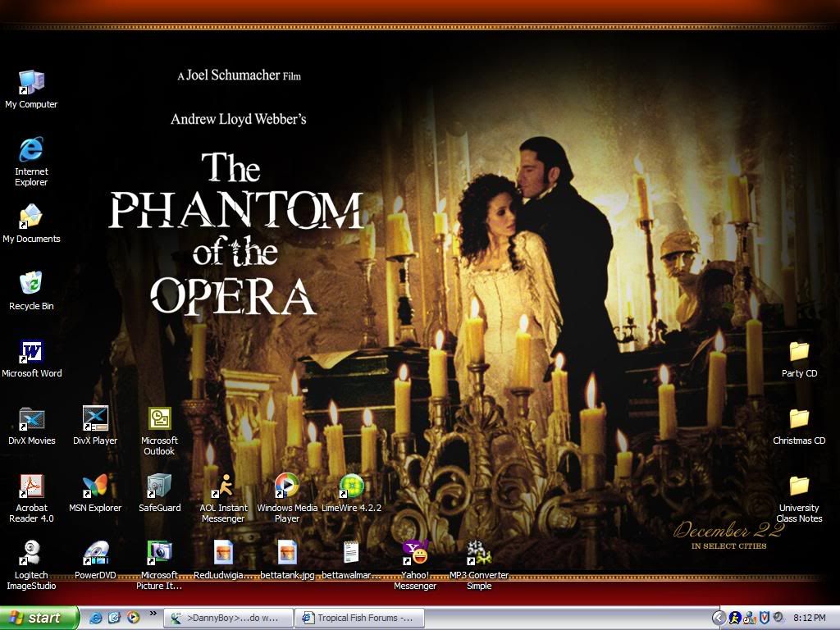This screenshot has width=840, height=630.
Task: Click the Outlook Express Quick Launch icon
Action: (x=114, y=618)
